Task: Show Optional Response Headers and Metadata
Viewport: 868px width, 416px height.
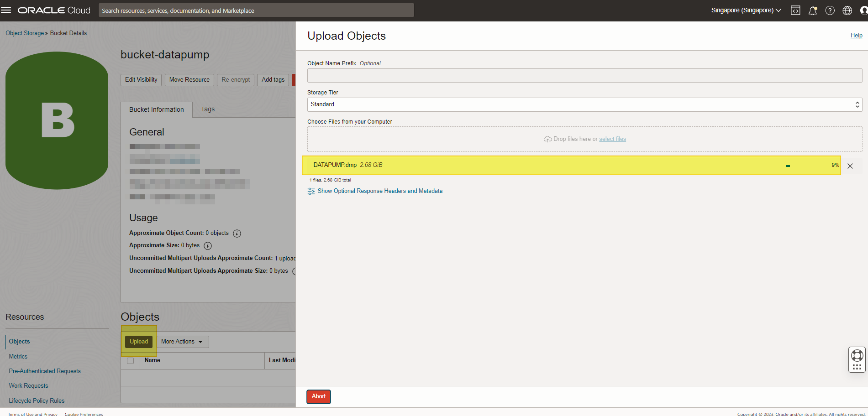Action: [x=380, y=191]
